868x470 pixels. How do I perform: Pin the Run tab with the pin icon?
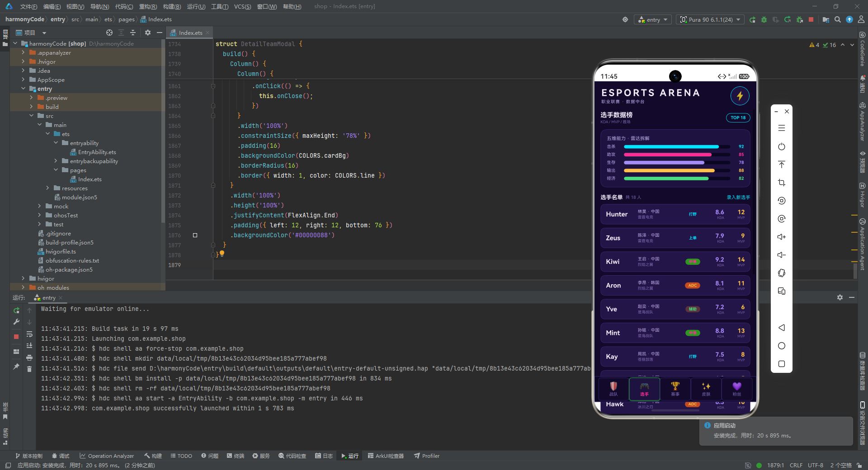[x=16, y=367]
